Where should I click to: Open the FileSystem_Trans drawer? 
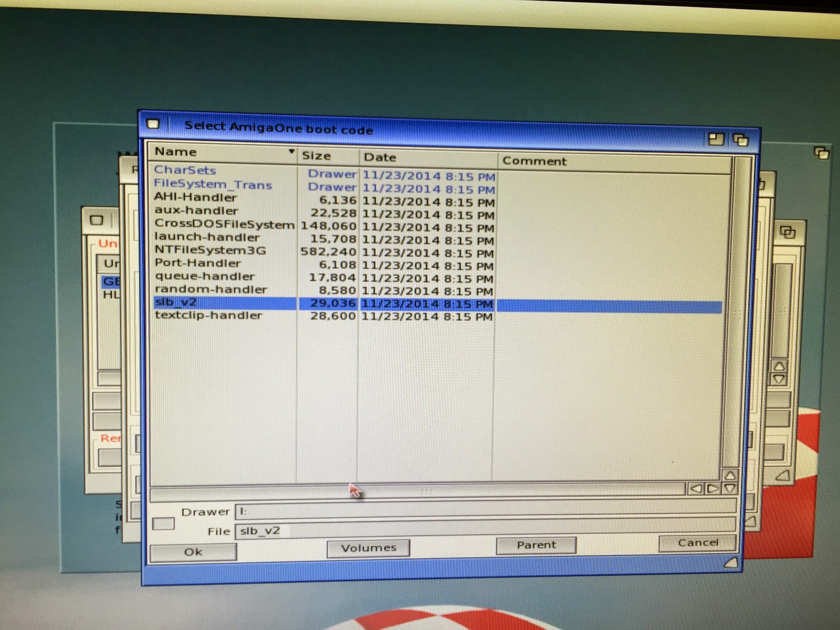pos(213,184)
